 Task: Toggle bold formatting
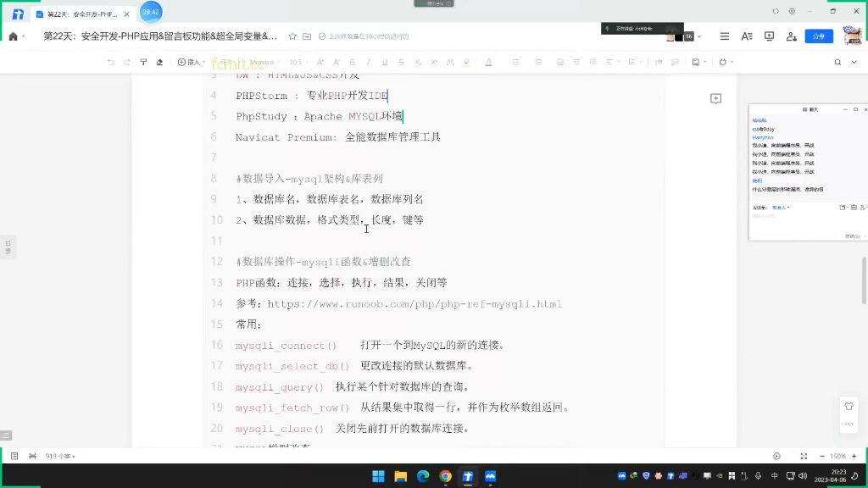pyautogui.click(x=352, y=62)
